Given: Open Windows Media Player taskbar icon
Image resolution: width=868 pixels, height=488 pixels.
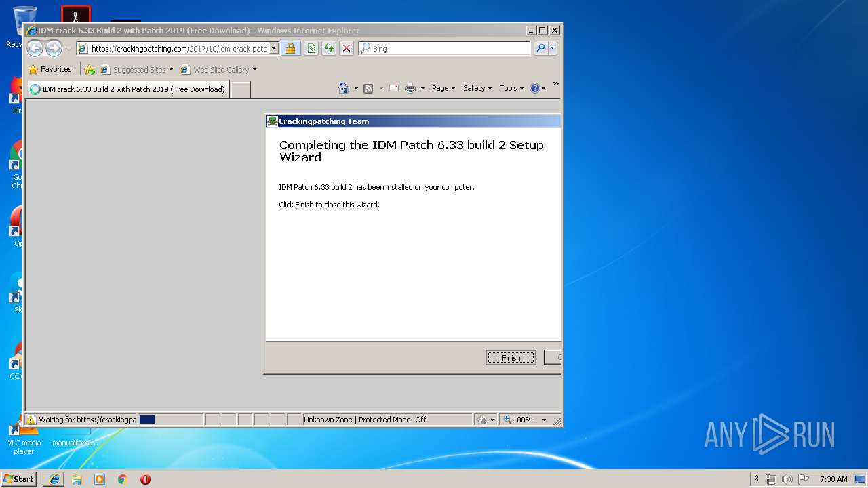Looking at the screenshot, I should pos(100,479).
